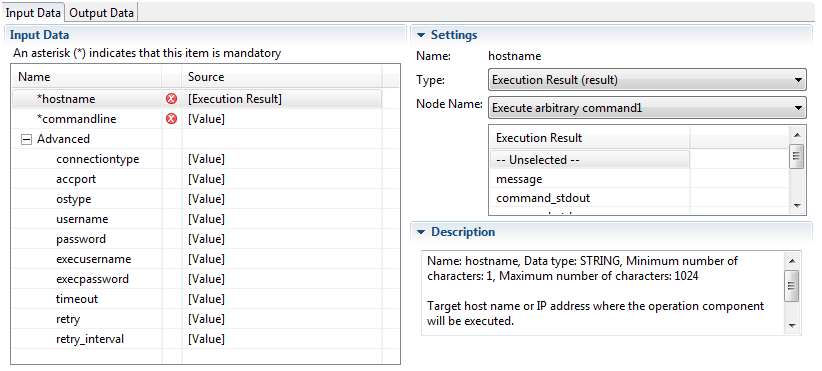
Task: Collapse the Advanced tree group
Action: coord(25,139)
